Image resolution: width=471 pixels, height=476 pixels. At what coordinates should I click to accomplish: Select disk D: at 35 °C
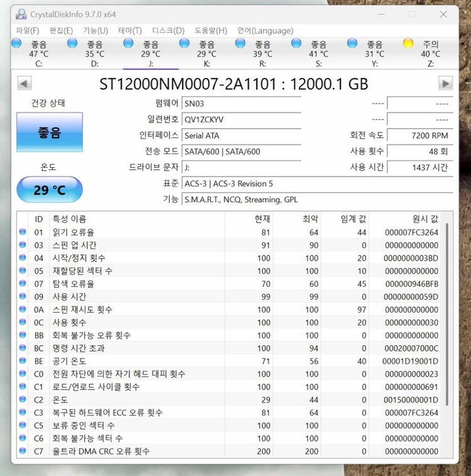(95, 53)
